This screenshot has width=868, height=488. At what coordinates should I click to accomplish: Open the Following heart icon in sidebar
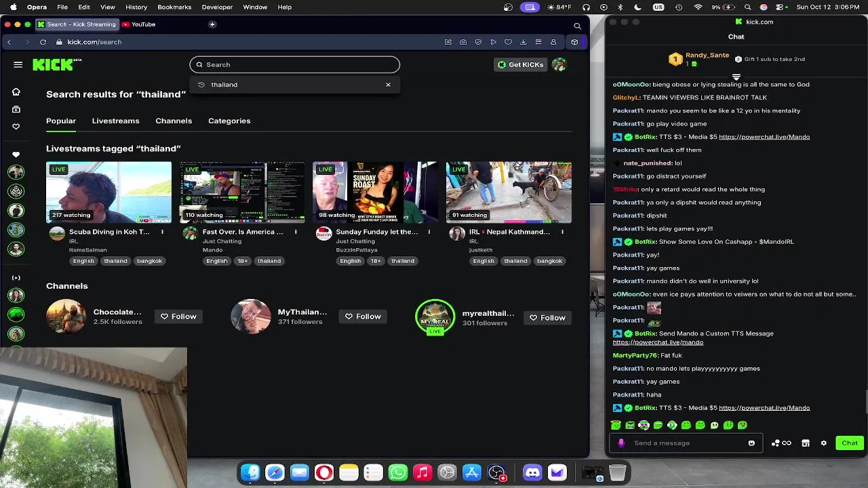(x=16, y=126)
